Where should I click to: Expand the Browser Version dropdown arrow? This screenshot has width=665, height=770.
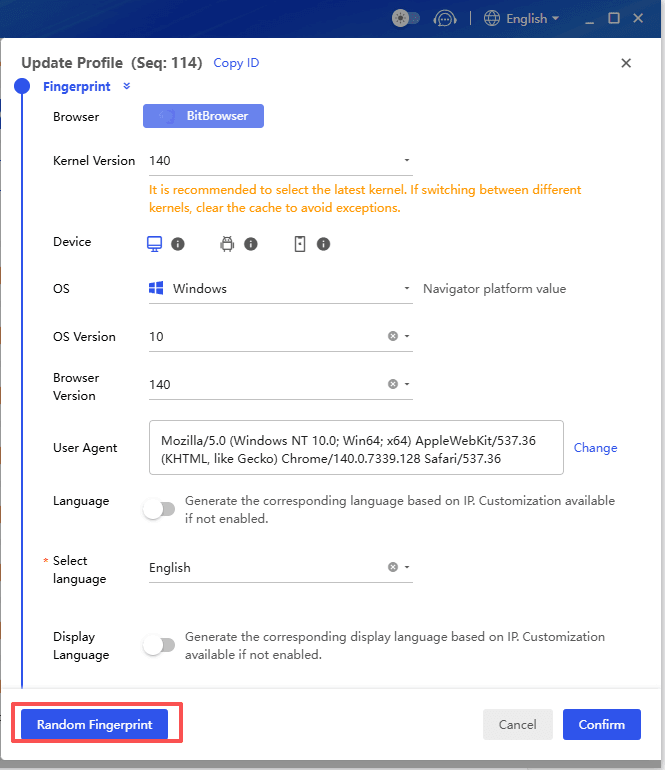[x=407, y=385]
